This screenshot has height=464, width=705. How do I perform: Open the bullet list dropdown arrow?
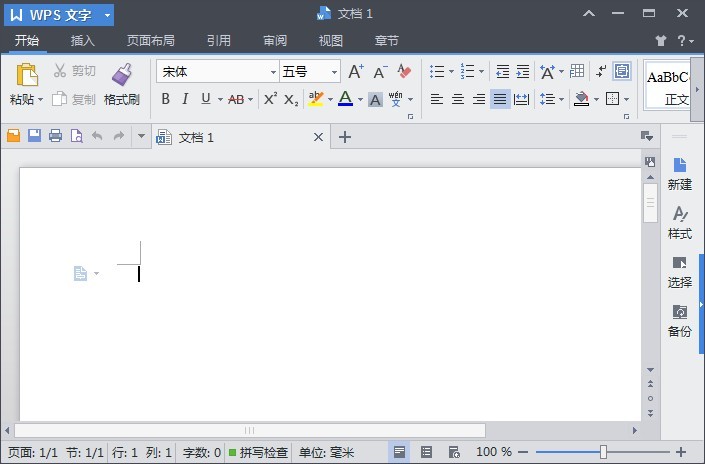pos(451,71)
